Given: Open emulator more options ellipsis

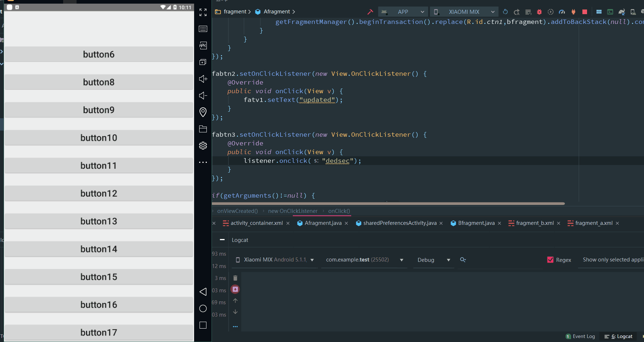Looking at the screenshot, I should [x=203, y=162].
